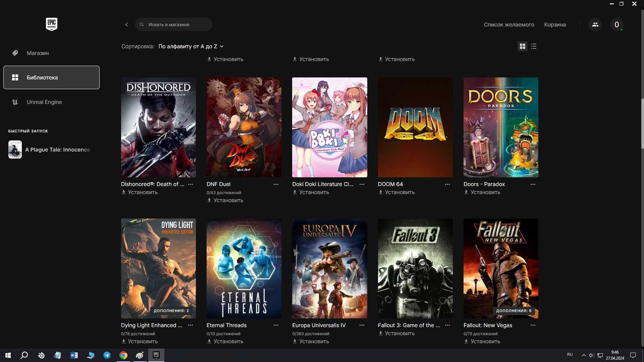The height and width of the screenshot is (362, 644).
Task: Install DNF Duel
Action: (225, 200)
